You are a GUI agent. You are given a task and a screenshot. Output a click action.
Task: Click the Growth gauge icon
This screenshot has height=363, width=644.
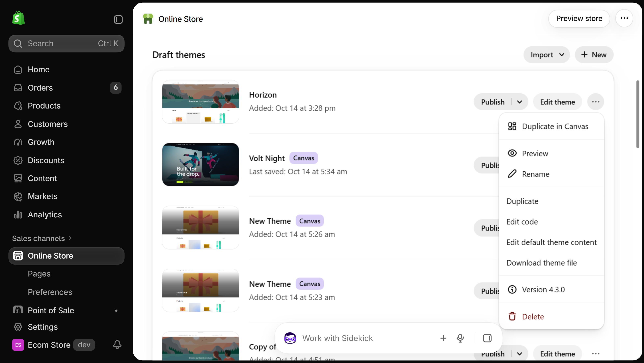pyautogui.click(x=18, y=142)
